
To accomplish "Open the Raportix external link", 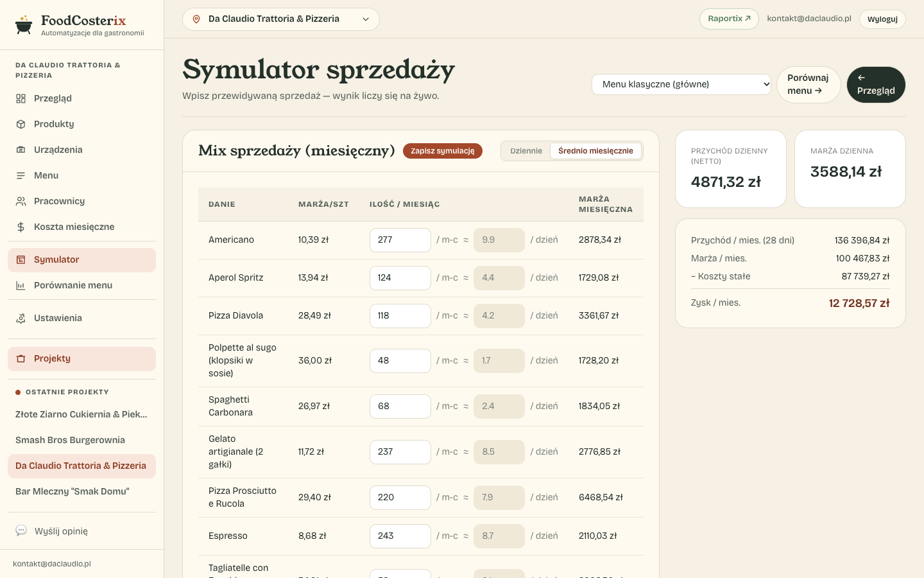I will pos(729,19).
